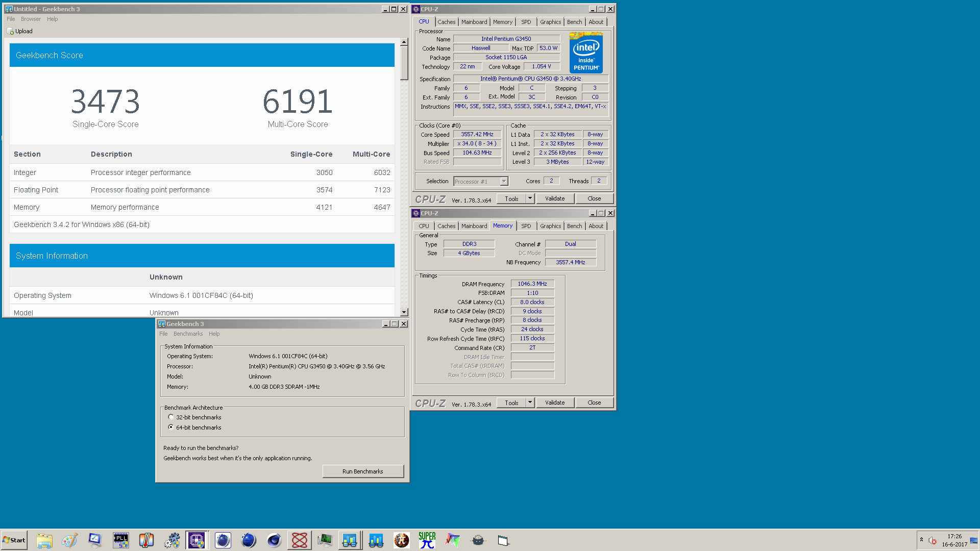Open the highlighted blue sphere taskbar icon

(x=223, y=540)
